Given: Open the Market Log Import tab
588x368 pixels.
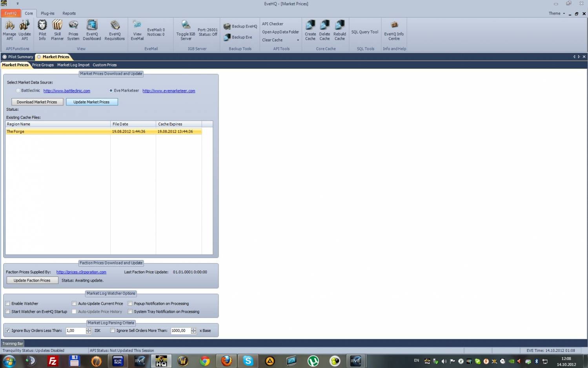Looking at the screenshot, I should coord(73,65).
